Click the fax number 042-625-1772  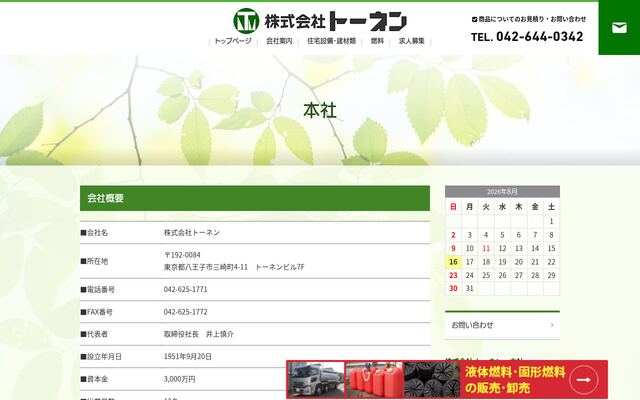(x=186, y=312)
